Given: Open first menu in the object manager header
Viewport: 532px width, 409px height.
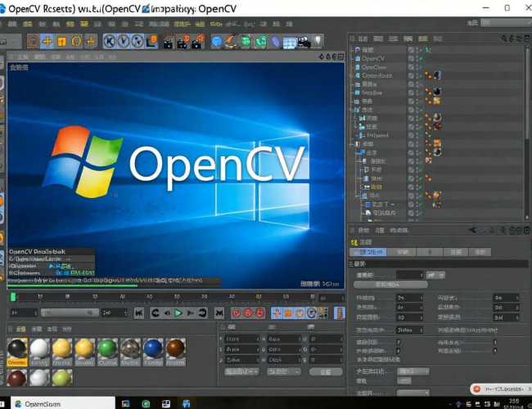Looking at the screenshot, I should coord(363,38).
